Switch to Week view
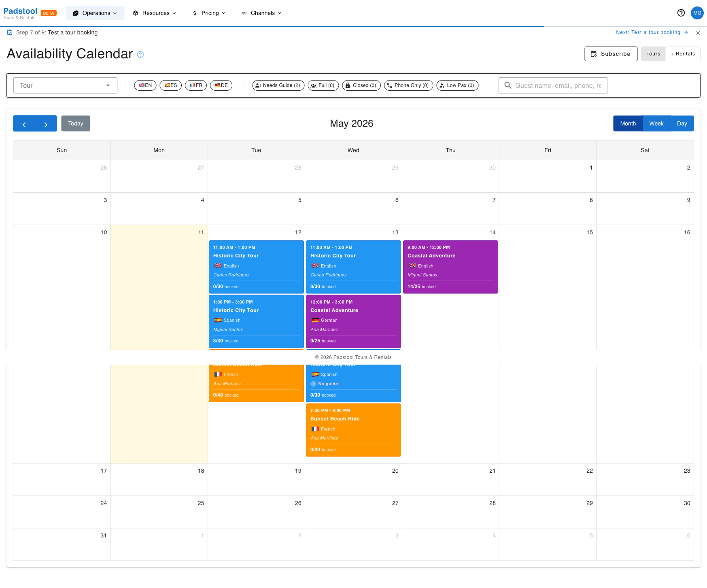Viewport: 707px width, 588px height. click(x=656, y=124)
